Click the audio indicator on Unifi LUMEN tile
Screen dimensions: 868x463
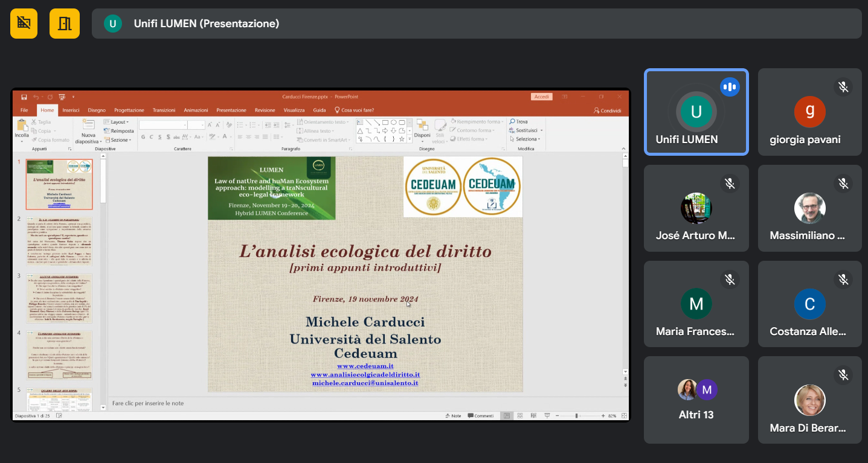pyautogui.click(x=730, y=88)
